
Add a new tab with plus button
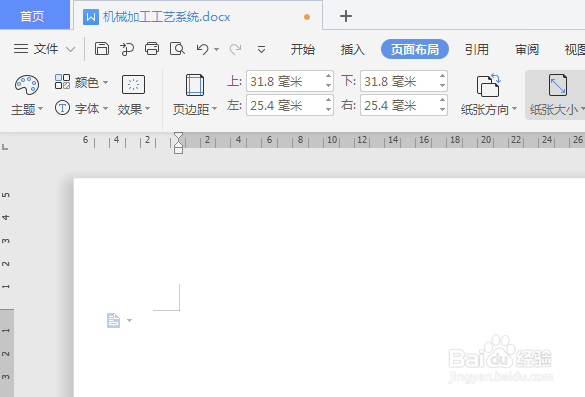coord(346,16)
